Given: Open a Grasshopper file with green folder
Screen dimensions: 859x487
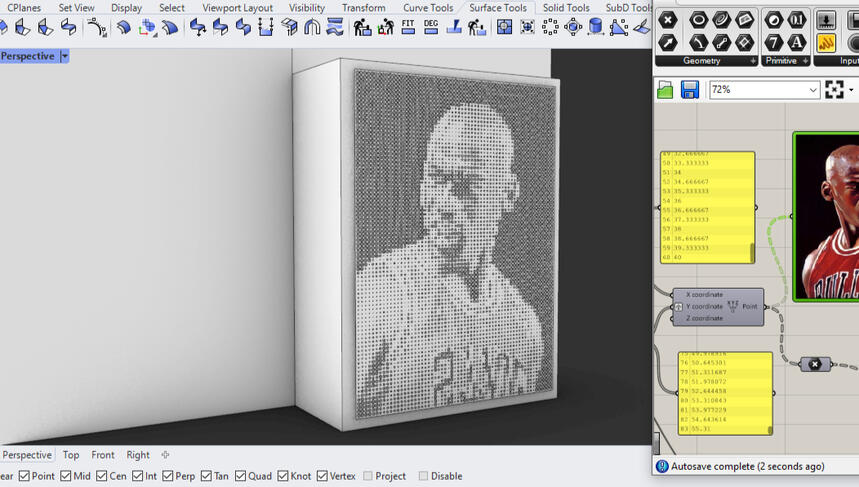Looking at the screenshot, I should pyautogui.click(x=665, y=89).
